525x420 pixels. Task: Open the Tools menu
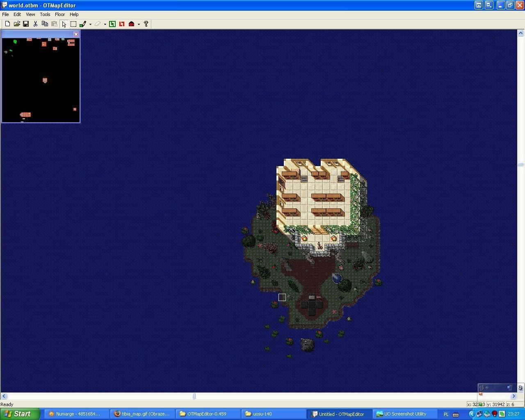click(45, 14)
